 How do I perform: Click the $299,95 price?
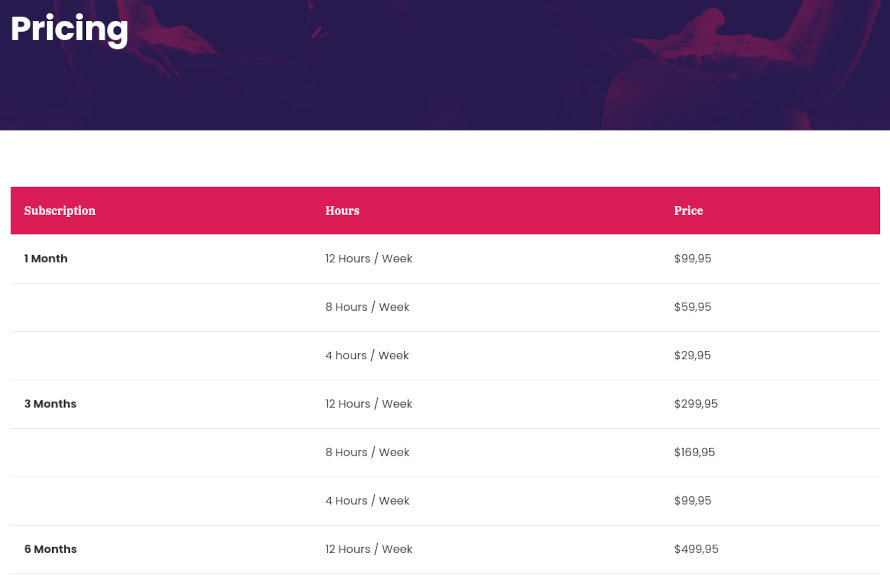(696, 404)
